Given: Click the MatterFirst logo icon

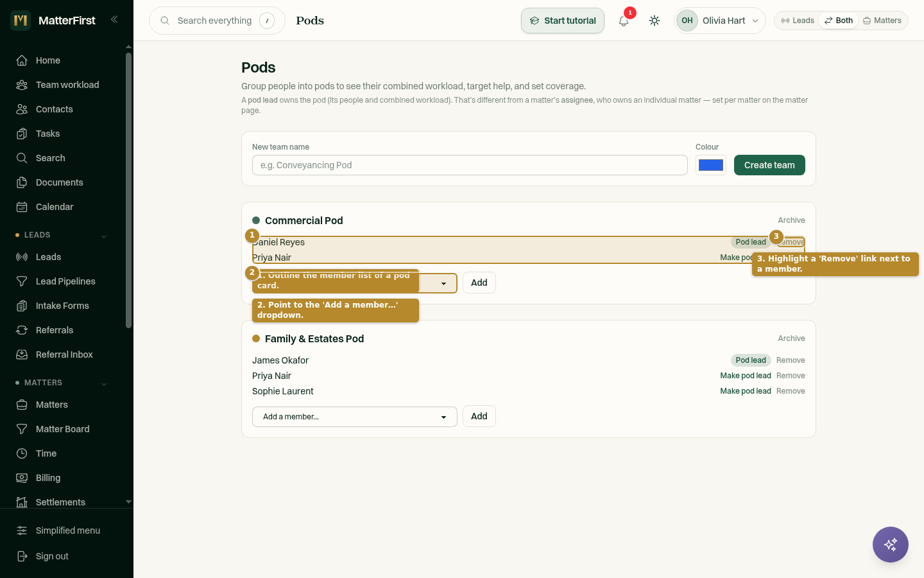Looking at the screenshot, I should [x=21, y=21].
